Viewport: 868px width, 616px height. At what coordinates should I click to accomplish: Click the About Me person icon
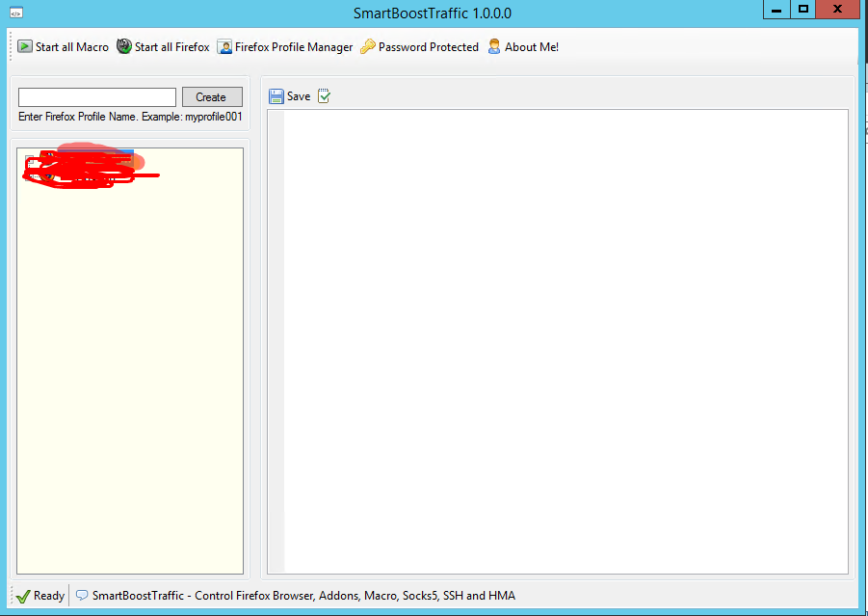coord(494,46)
